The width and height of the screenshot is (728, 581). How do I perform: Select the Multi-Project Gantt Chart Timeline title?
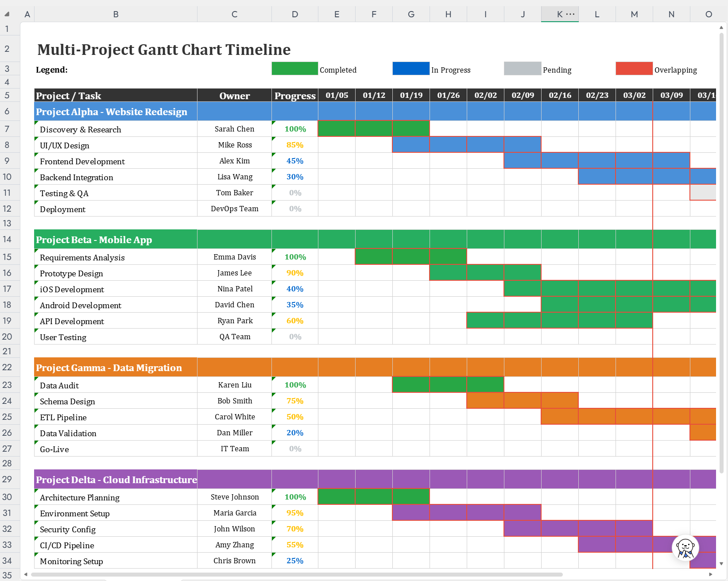pyautogui.click(x=164, y=50)
